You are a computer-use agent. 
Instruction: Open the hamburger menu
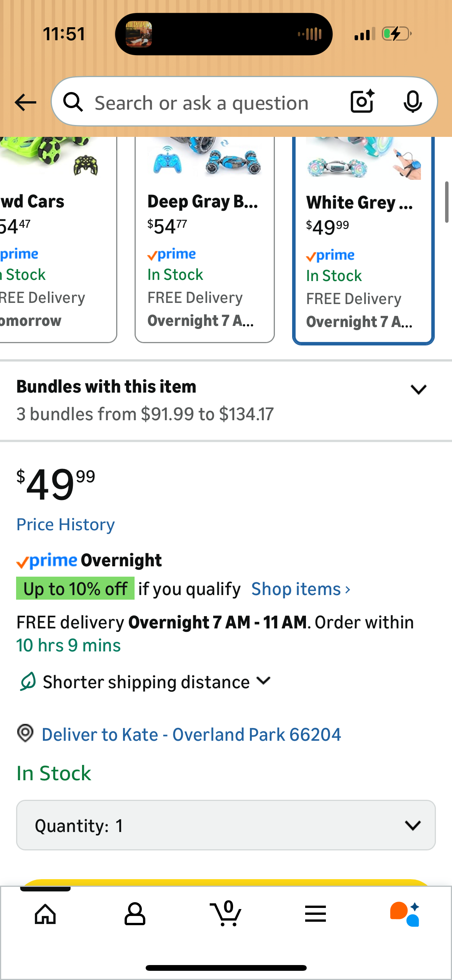[316, 914]
